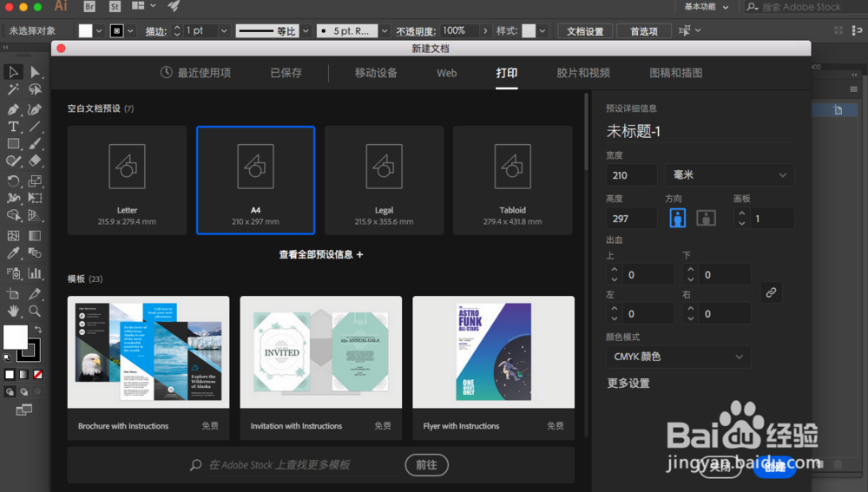Select the Curvature tool
This screenshot has width=868, height=492.
[x=35, y=109]
